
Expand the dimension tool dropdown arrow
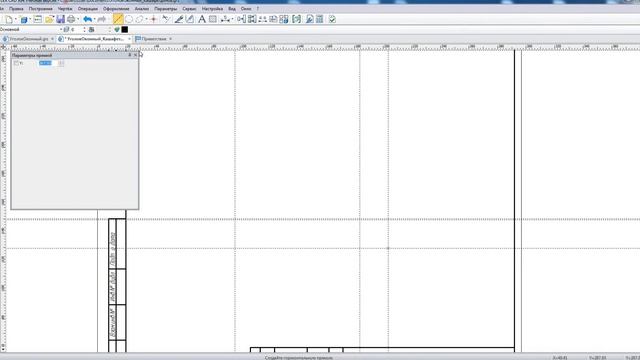pyautogui.click(x=232, y=19)
